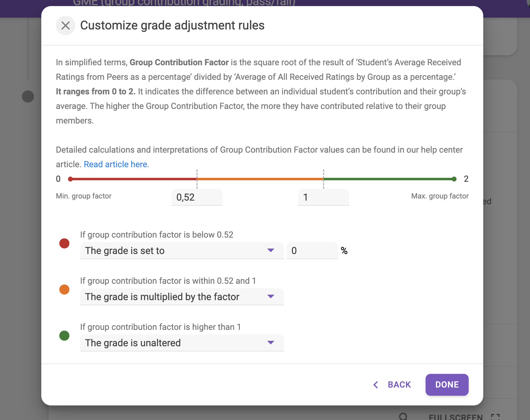Click the purple DONE button

[x=447, y=384]
